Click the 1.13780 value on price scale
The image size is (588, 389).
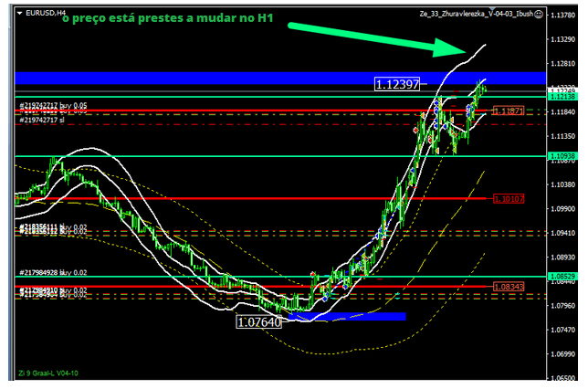click(x=562, y=15)
